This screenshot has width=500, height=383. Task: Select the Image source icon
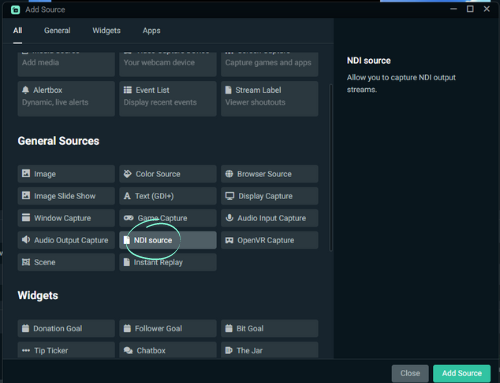pos(26,173)
